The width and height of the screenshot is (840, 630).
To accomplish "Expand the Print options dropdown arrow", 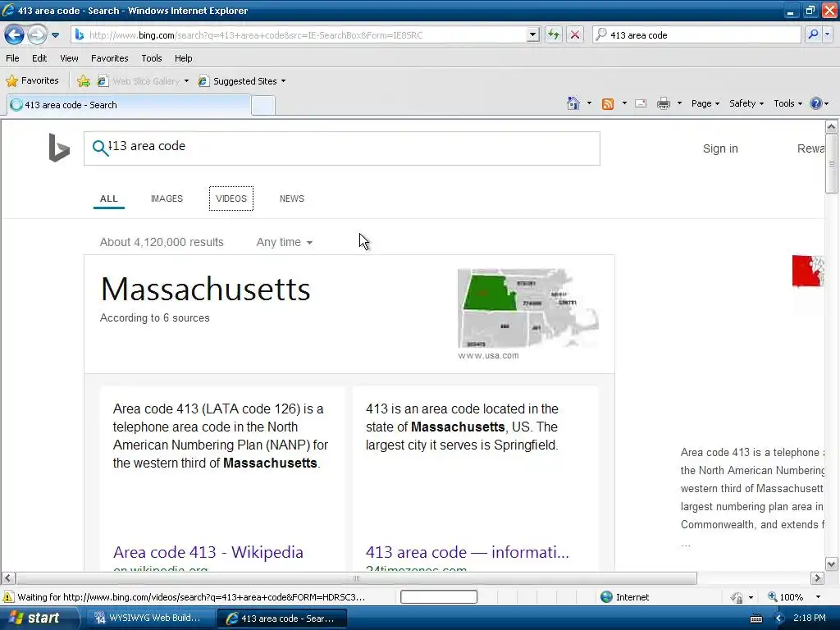I will pyautogui.click(x=679, y=103).
